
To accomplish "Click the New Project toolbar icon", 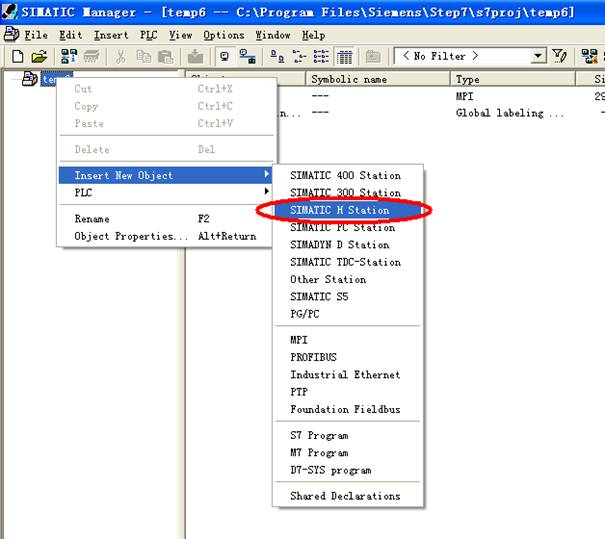I will 17,57.
